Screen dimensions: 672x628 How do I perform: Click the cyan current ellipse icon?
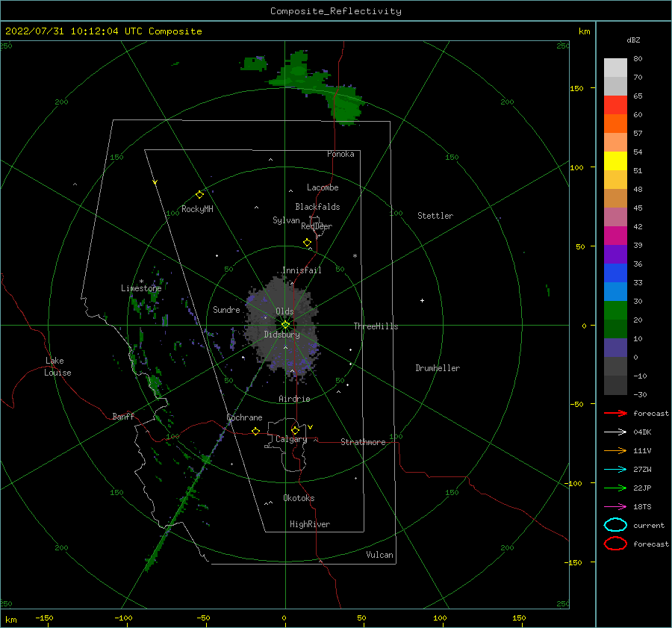[615, 525]
